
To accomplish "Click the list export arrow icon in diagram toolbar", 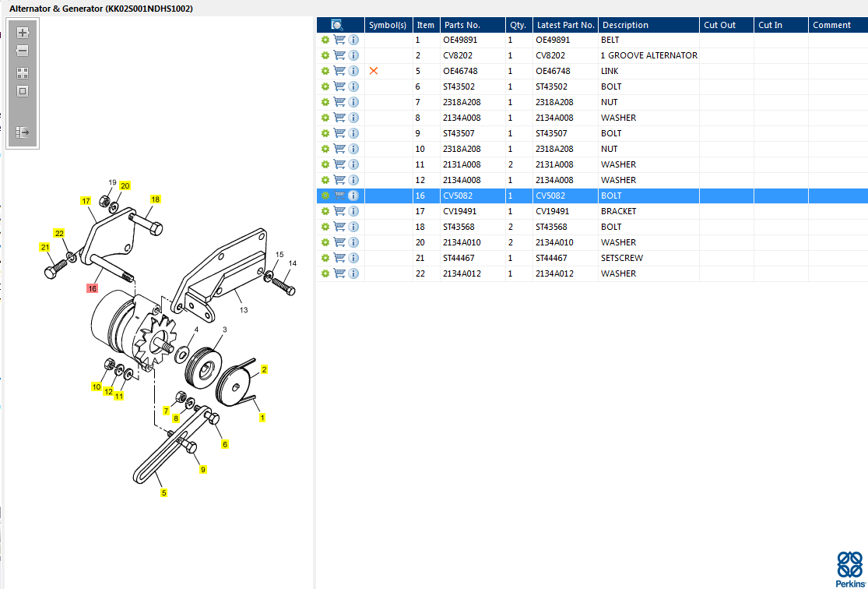I will click(x=22, y=132).
